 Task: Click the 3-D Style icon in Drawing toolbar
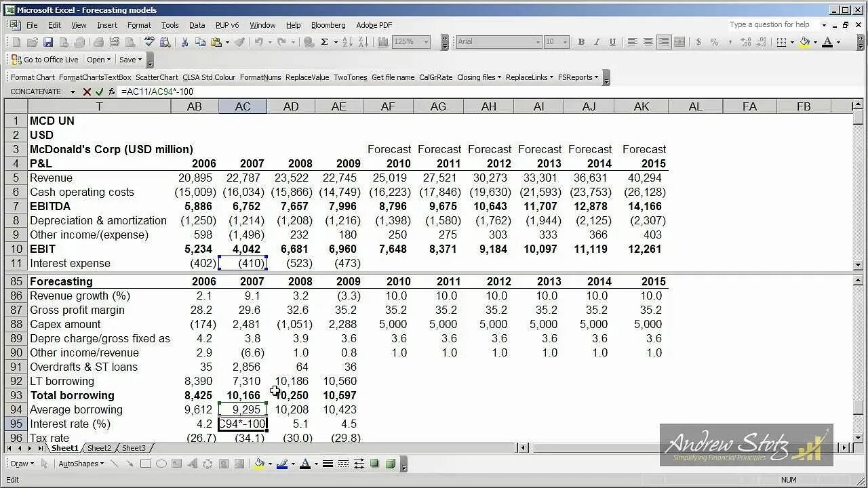pos(391,464)
